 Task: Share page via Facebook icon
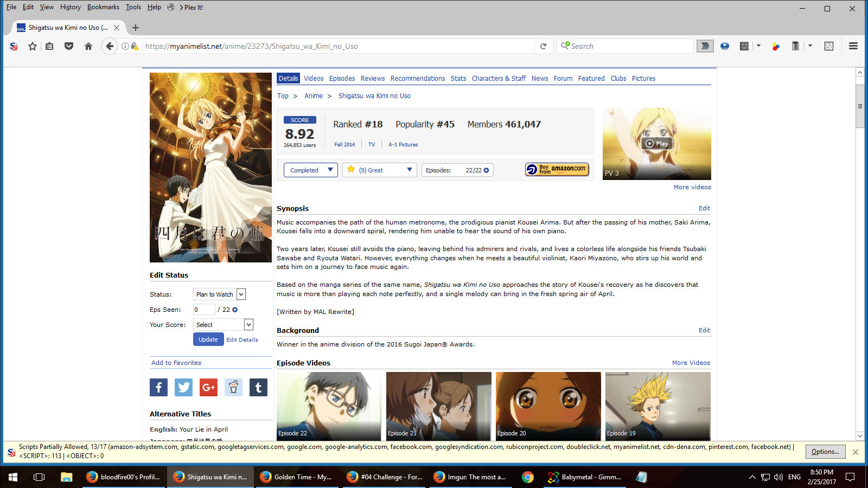(158, 387)
